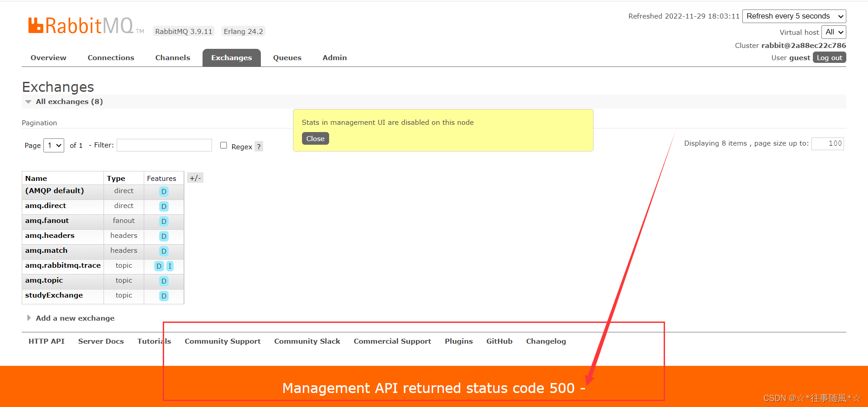Open the Commercial Support link
Image resolution: width=868 pixels, height=407 pixels.
pyautogui.click(x=392, y=341)
